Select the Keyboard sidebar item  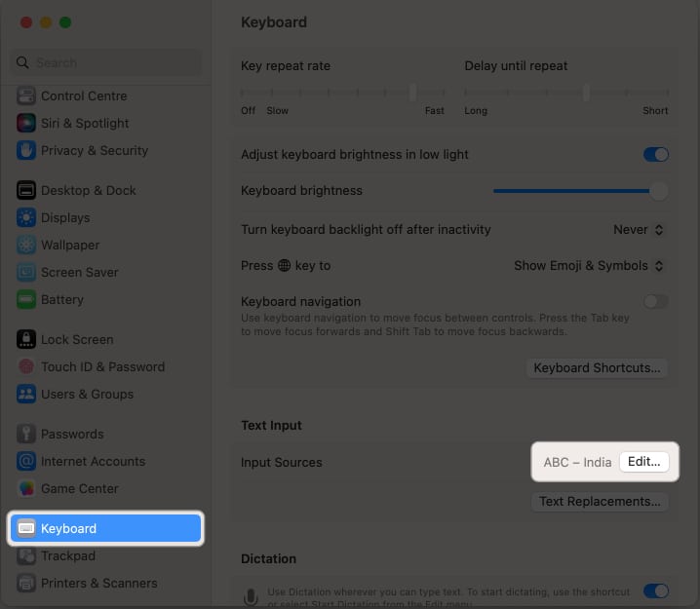(x=105, y=528)
